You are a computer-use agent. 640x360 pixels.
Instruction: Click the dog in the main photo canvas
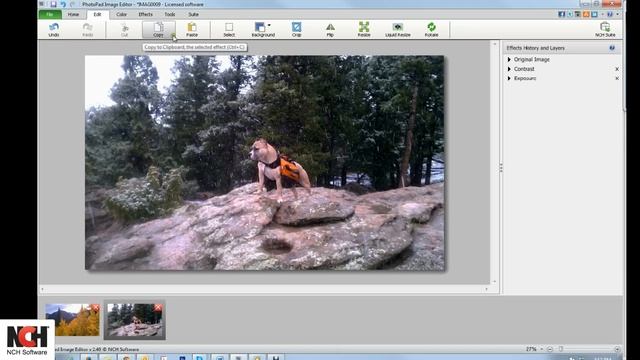click(x=279, y=169)
